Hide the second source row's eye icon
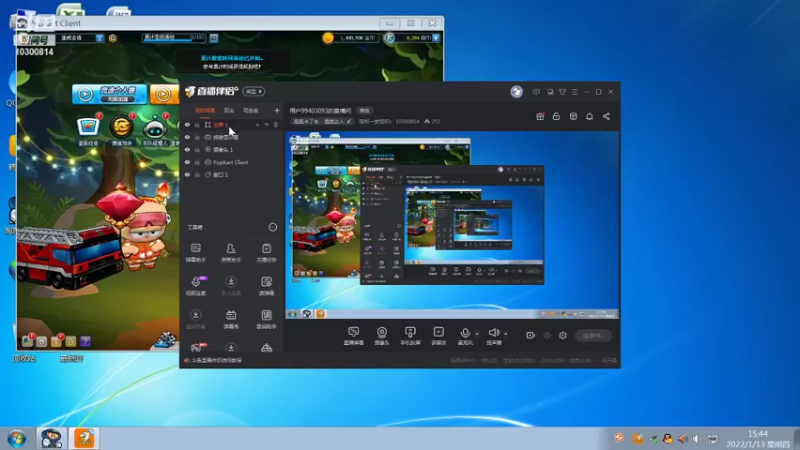This screenshot has width=800, height=450. [187, 137]
